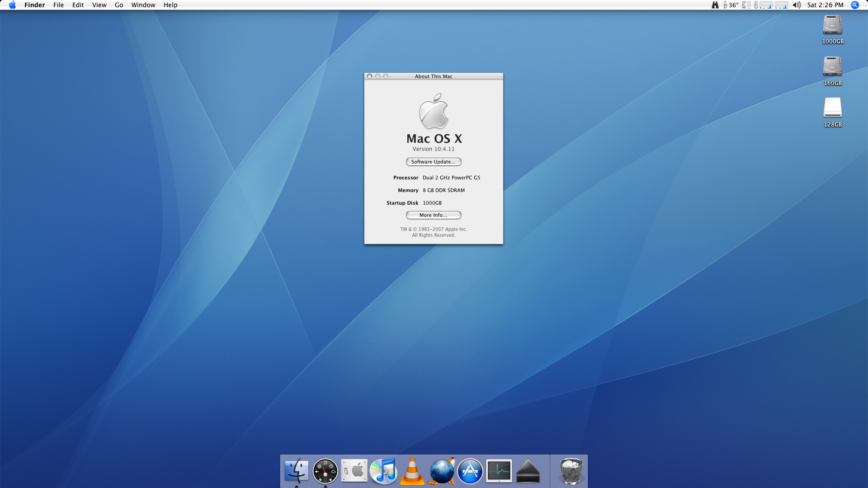This screenshot has height=488, width=868.
Task: Click the MEM memory meter in the menu bar
Action: tap(746, 5)
